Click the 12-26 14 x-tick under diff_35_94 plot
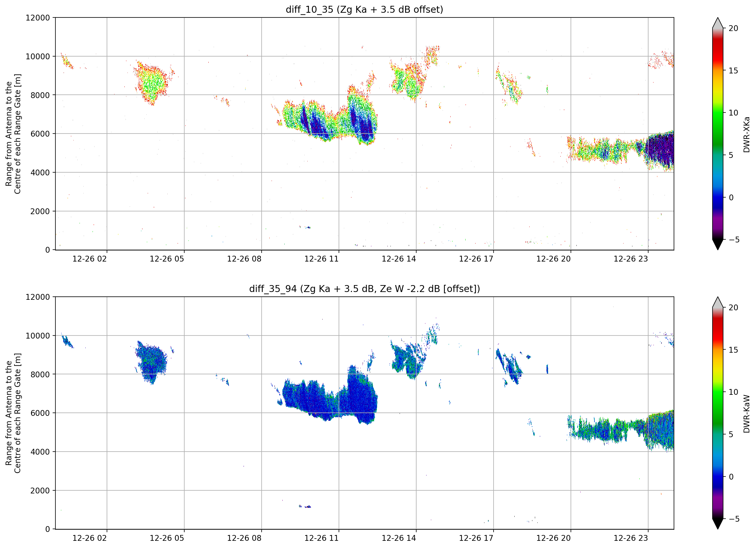The image size is (756, 548). pos(399,538)
